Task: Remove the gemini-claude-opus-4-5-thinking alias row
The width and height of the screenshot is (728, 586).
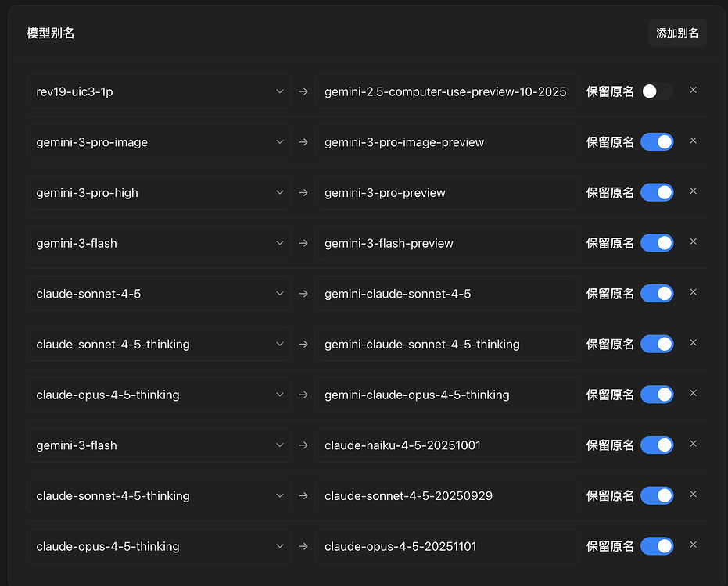Action: point(693,394)
